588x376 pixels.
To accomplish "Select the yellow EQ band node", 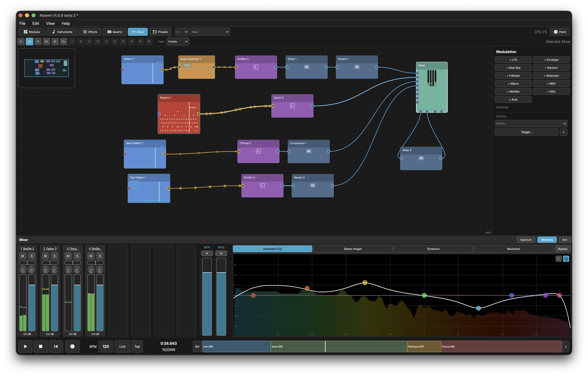I will [365, 282].
